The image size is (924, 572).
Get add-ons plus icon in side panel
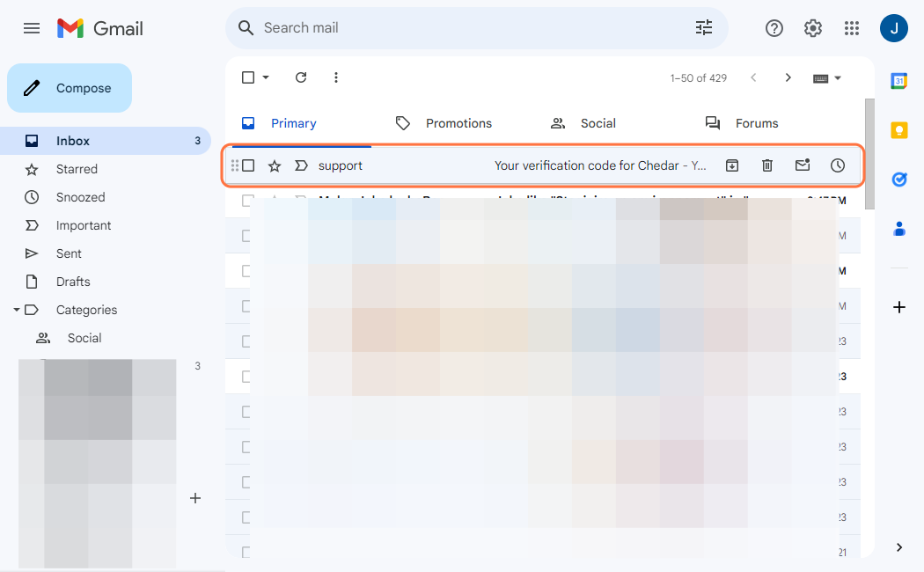(898, 307)
